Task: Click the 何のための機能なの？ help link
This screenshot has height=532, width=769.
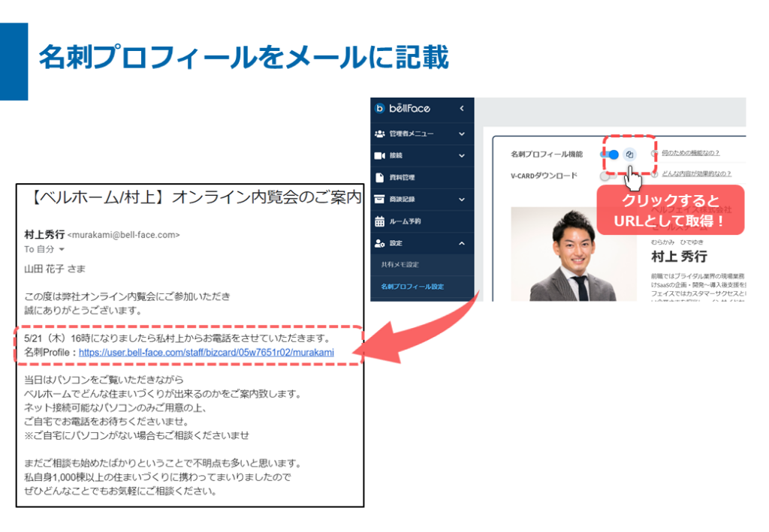Action: click(690, 153)
